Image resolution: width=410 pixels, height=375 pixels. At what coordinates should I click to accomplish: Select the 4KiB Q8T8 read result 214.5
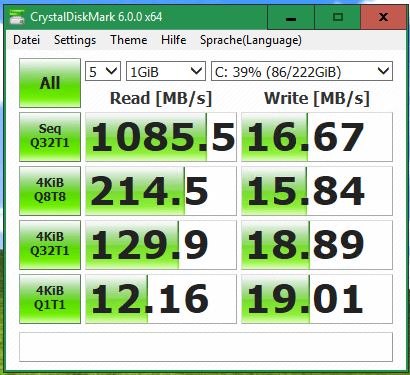point(161,191)
